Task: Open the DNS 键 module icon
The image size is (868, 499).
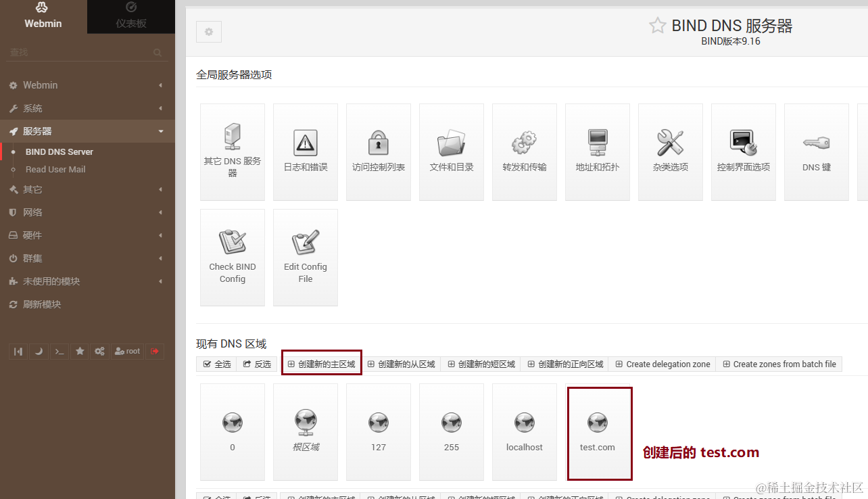Action: (x=816, y=151)
